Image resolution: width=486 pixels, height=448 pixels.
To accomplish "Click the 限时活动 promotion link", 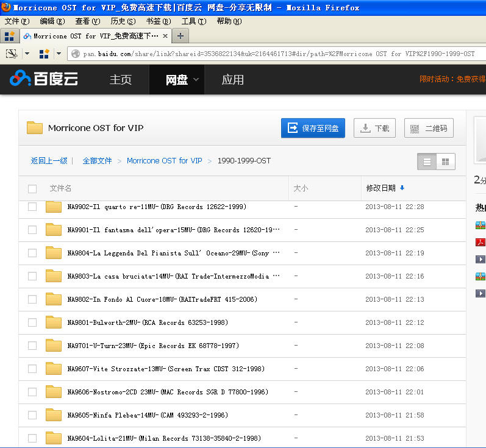I will click(x=452, y=79).
